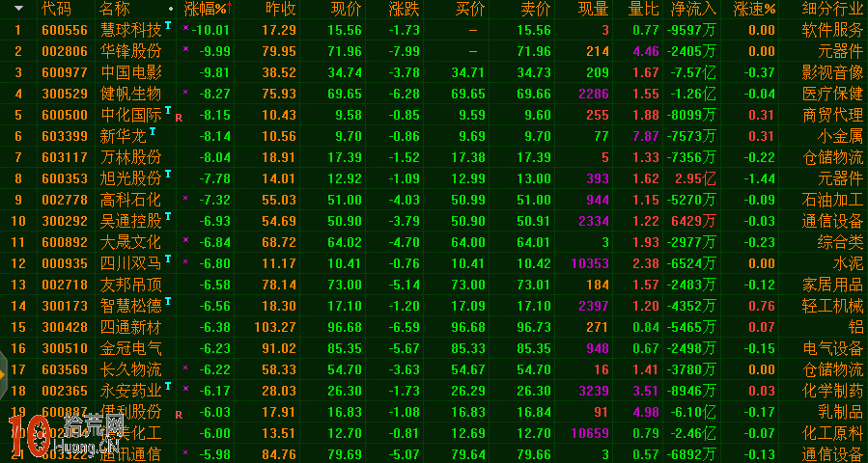Select stock name 四通新材
Screen dimensions: 868x463
click(x=130, y=327)
